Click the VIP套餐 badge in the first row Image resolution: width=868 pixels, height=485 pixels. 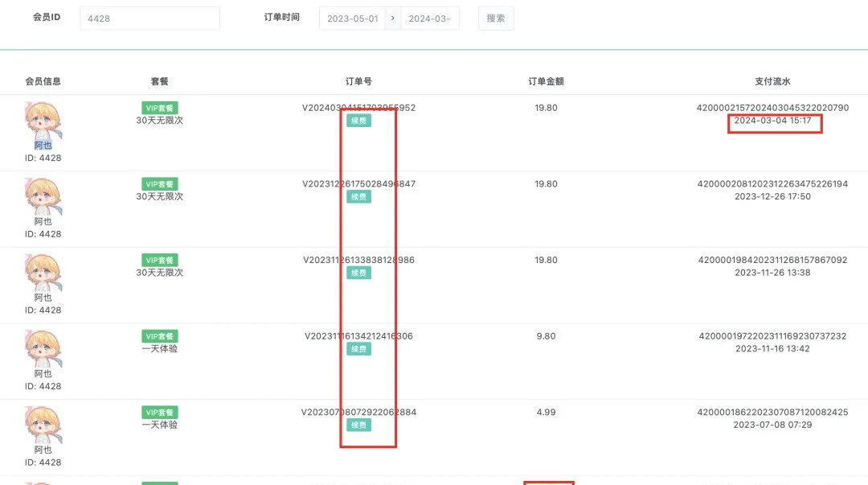(158, 107)
